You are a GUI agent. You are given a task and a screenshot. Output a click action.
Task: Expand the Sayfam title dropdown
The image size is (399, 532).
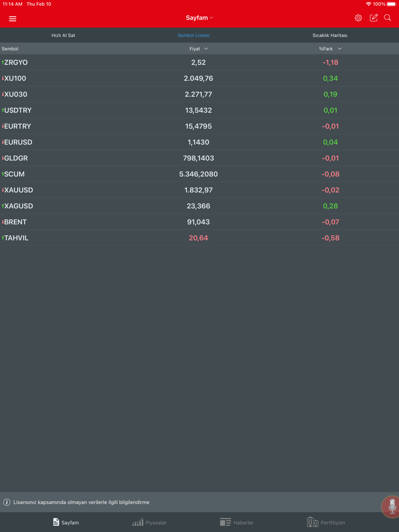[199, 18]
